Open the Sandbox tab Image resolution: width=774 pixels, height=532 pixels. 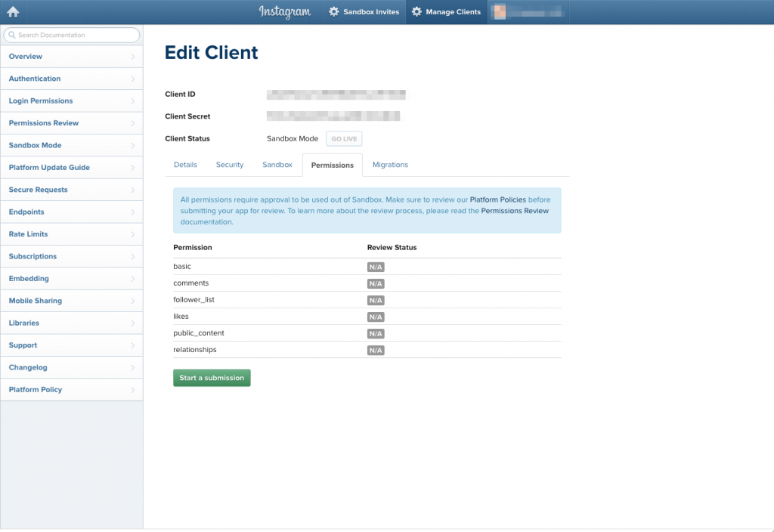coord(277,165)
